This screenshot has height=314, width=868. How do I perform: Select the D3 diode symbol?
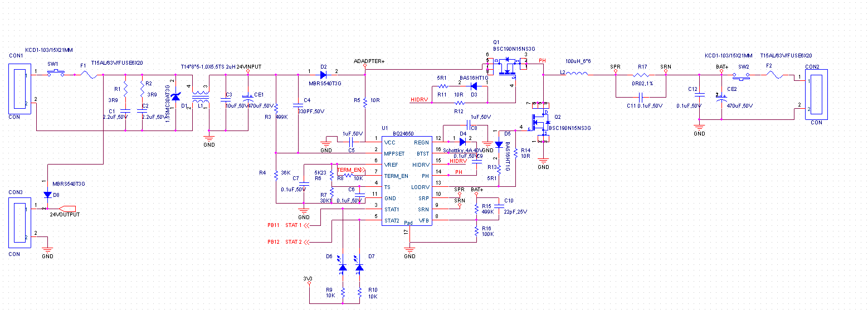(474, 86)
